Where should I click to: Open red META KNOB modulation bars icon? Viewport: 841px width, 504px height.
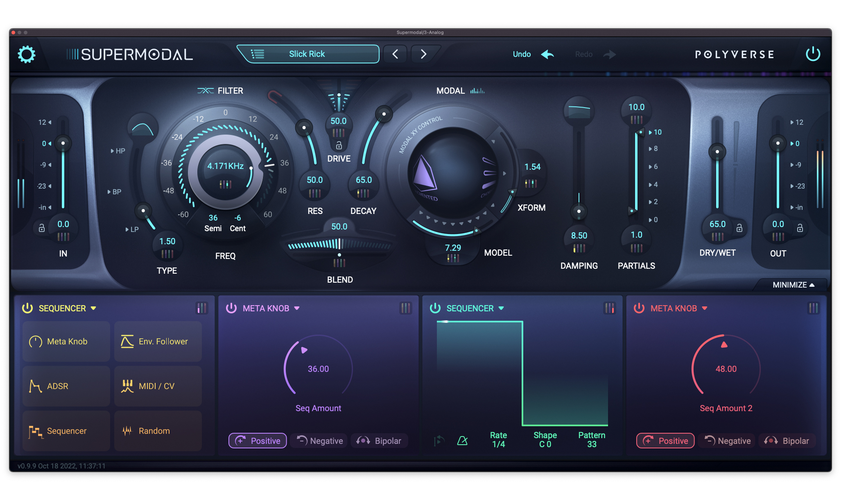click(814, 308)
